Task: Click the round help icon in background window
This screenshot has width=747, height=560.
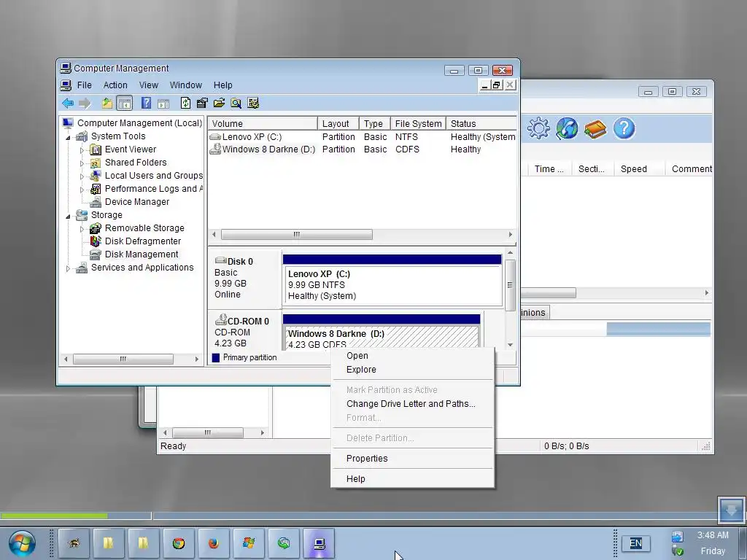Action: (624, 128)
